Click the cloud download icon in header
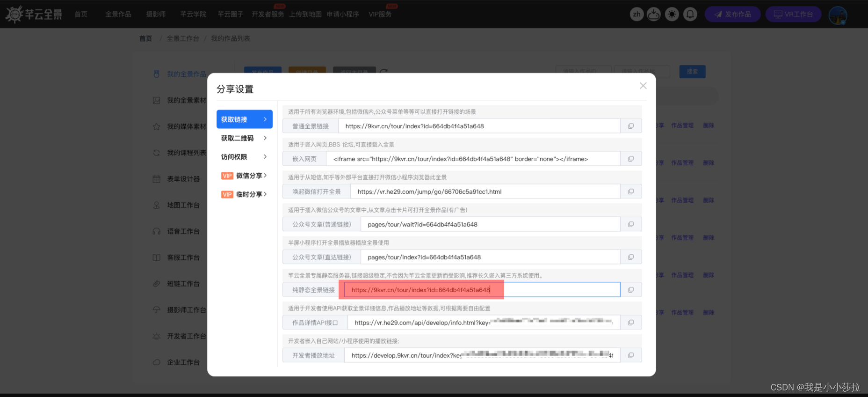868x397 pixels. (654, 14)
